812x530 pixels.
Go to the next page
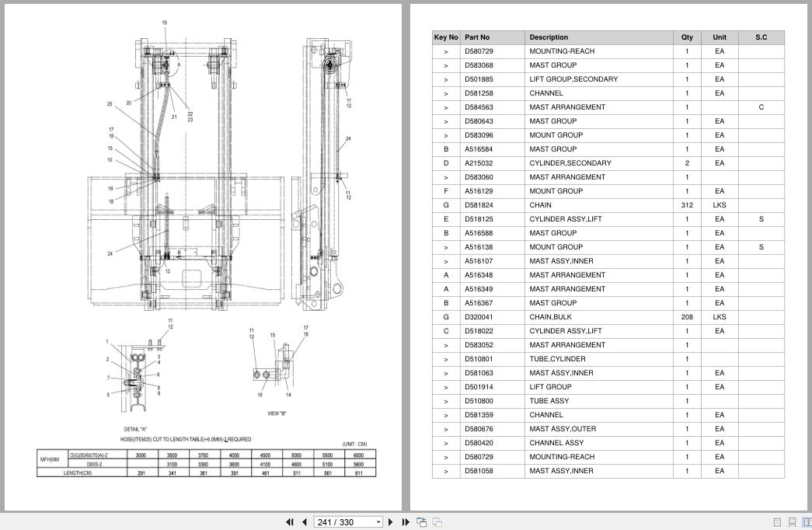coord(391,522)
